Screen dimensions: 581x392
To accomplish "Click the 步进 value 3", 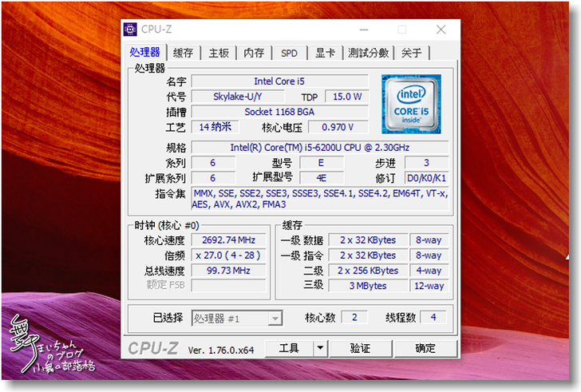I will pos(426,163).
